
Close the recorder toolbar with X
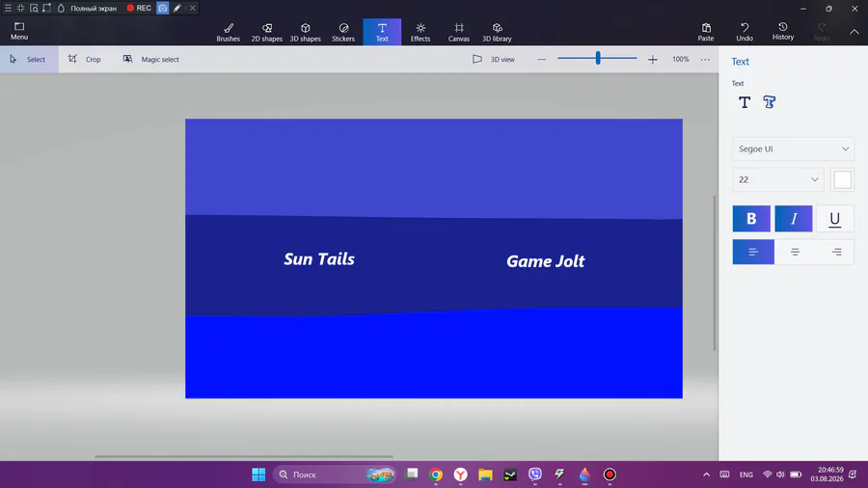click(x=192, y=8)
